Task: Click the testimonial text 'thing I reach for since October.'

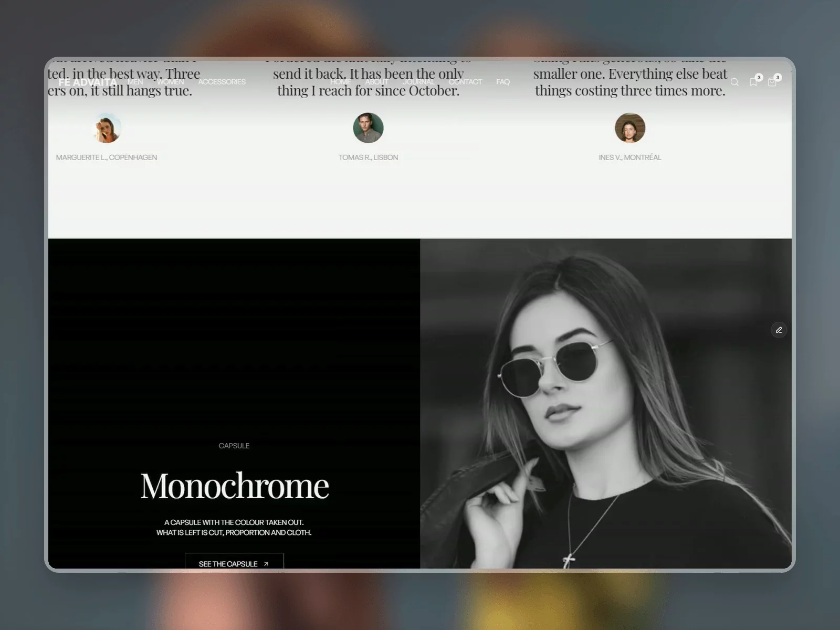Action: [x=368, y=91]
